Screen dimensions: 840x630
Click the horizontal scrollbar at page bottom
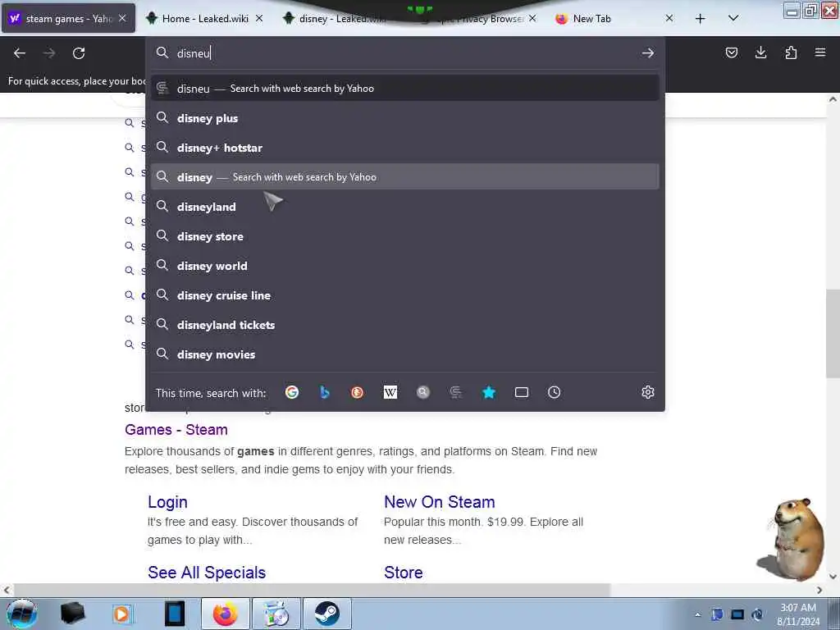(312, 590)
